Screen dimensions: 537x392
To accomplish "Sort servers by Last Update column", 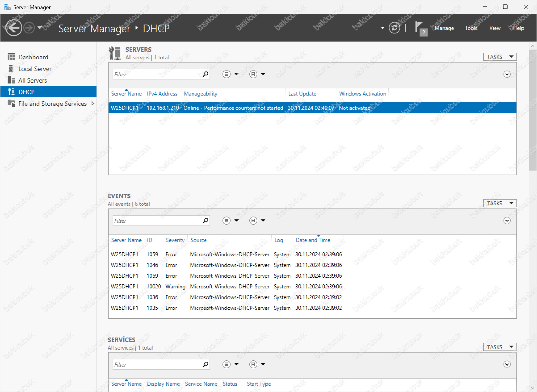I will coord(302,94).
